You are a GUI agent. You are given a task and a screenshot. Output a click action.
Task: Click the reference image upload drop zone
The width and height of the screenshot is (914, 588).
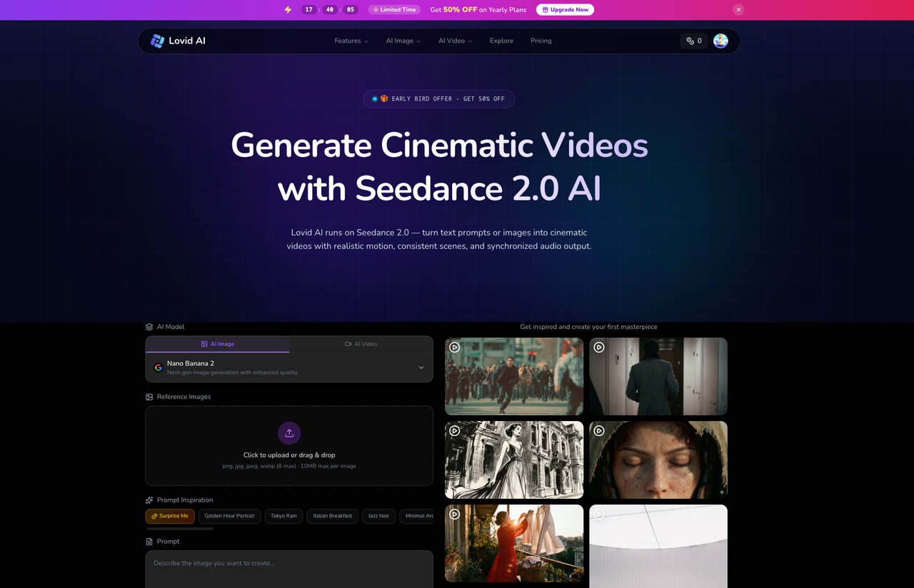pos(289,446)
